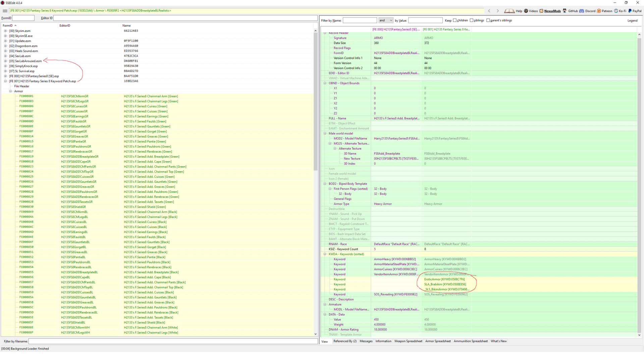Sort by the FormID column header
Image resolution: width=644 pixels, height=362 pixels.
(x=29, y=25)
